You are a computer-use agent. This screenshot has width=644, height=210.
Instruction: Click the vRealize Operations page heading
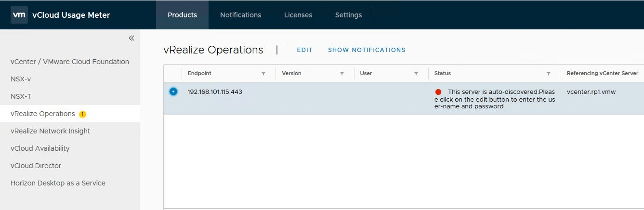coord(213,50)
